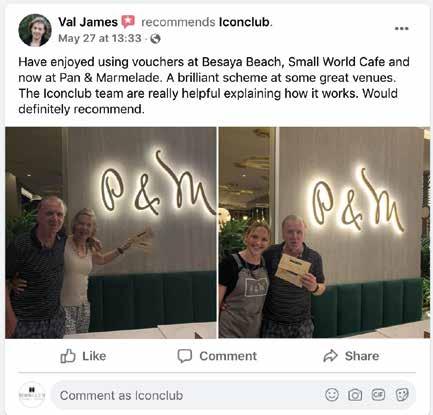Insert a GIF using the GIF icon

pos(378,395)
